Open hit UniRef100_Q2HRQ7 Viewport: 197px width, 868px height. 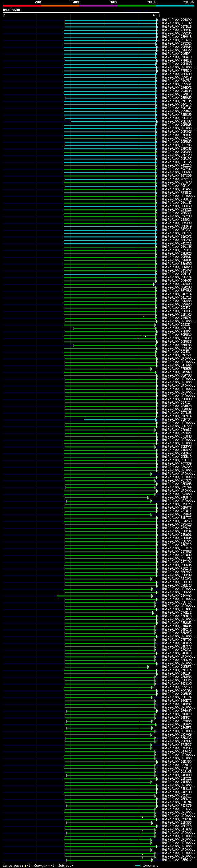click(177, 30)
